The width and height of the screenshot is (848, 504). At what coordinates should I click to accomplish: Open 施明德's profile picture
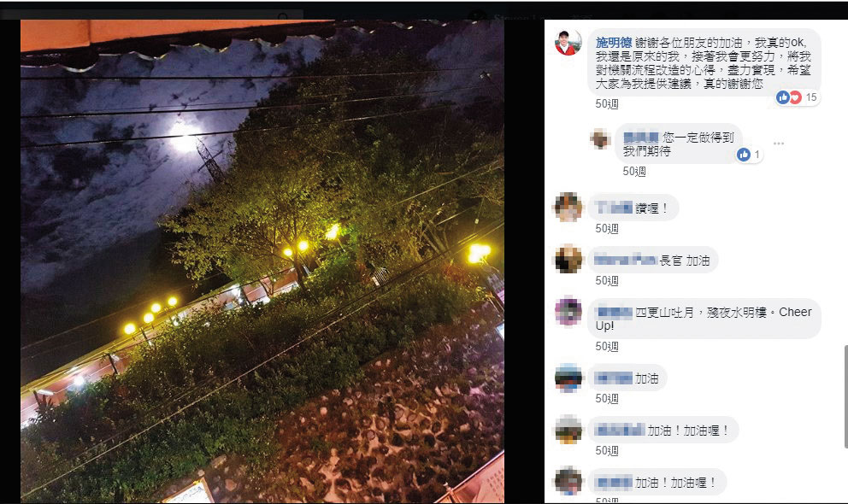(x=568, y=43)
